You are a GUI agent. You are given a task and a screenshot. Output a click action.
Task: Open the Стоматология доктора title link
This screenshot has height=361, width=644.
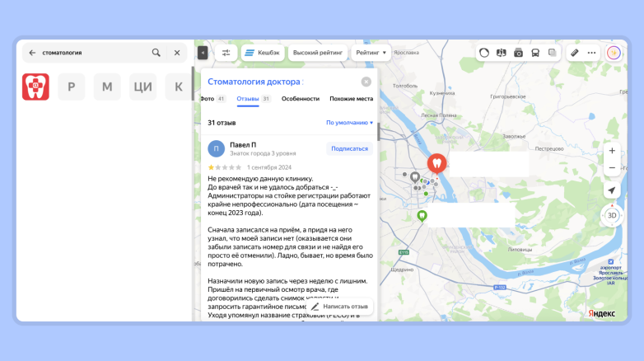255,82
